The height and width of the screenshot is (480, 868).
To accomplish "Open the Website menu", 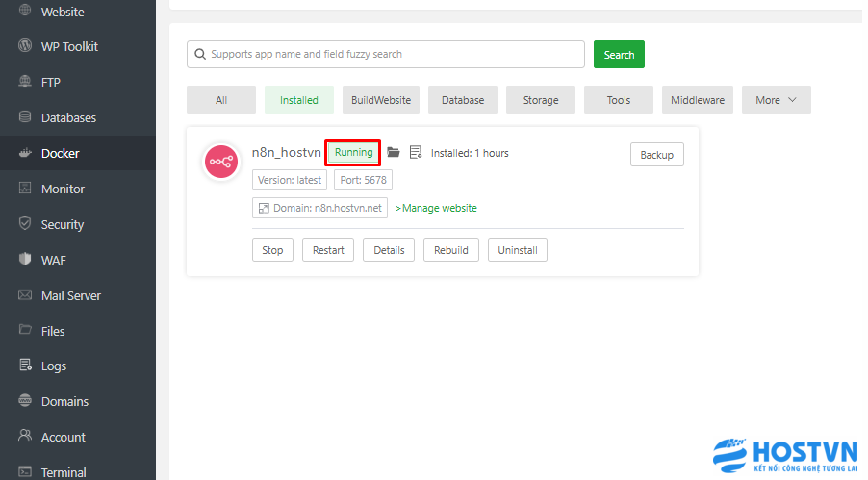I will pos(63,12).
